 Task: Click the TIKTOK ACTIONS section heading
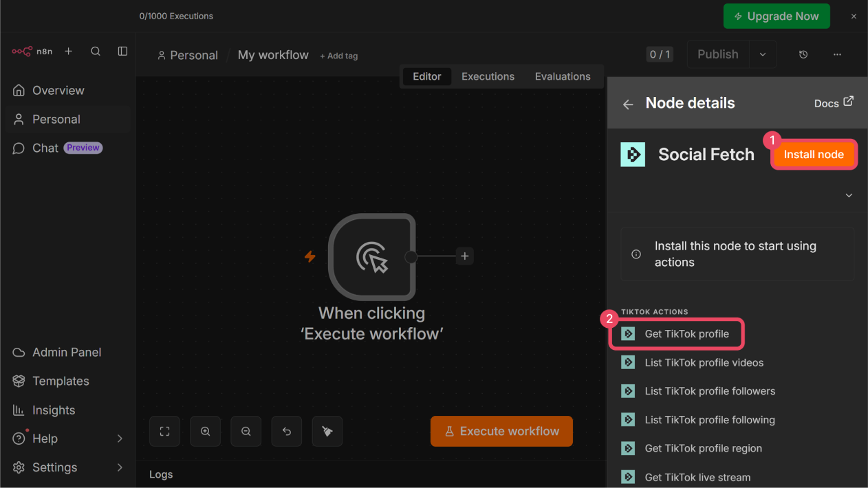[x=655, y=312]
